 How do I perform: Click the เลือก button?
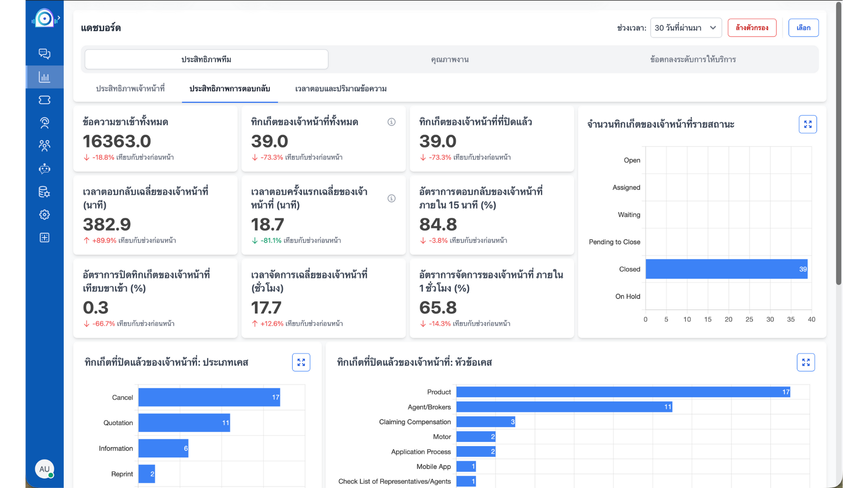pos(803,28)
